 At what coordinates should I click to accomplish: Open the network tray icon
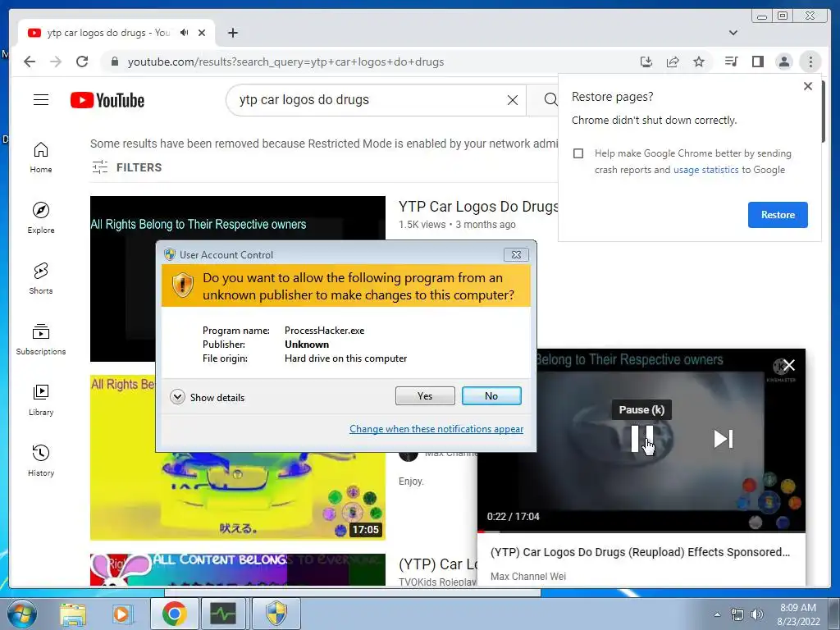tap(737, 614)
